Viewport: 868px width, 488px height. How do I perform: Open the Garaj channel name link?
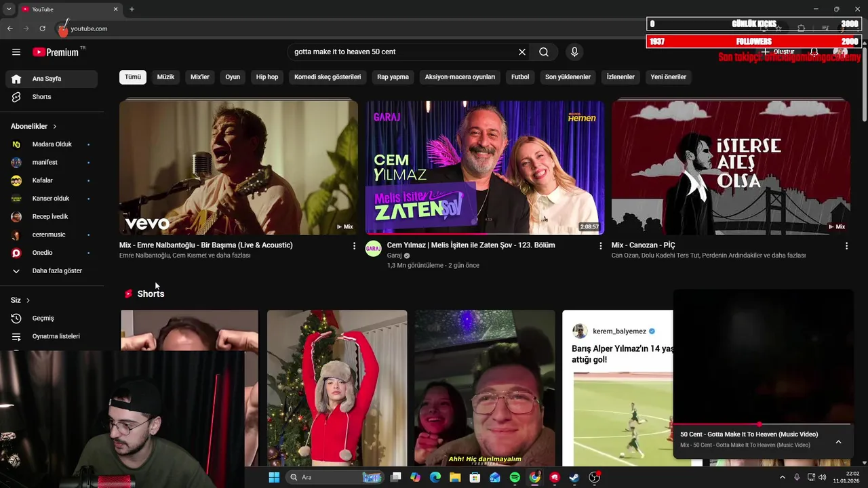pyautogui.click(x=395, y=256)
